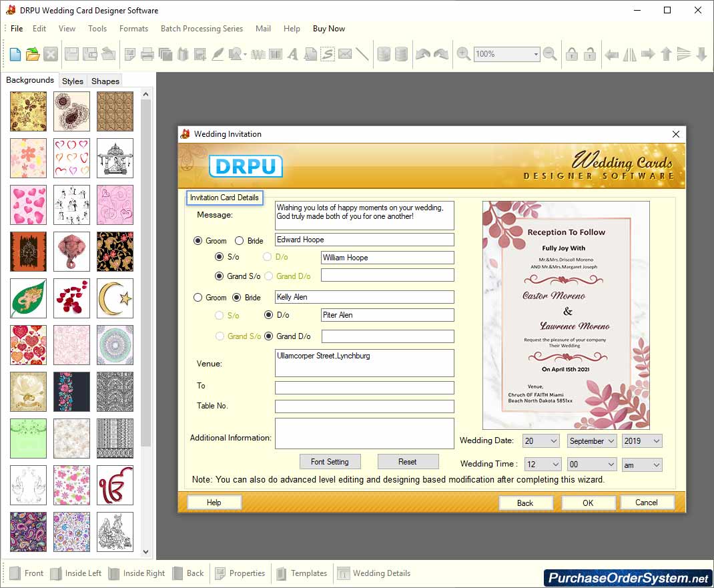The image size is (714, 588).
Task: Click the down arrow align icon
Action: (702, 54)
